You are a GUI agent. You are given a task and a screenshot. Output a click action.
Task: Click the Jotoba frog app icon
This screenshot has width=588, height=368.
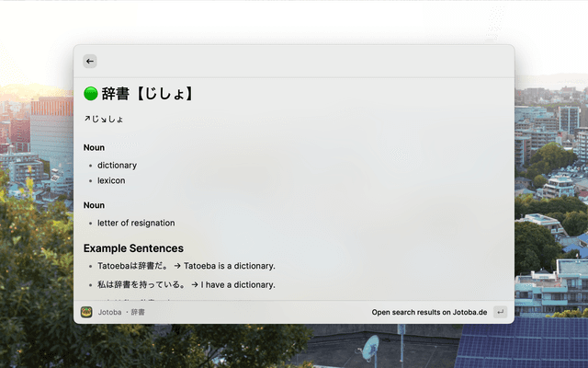(86, 312)
